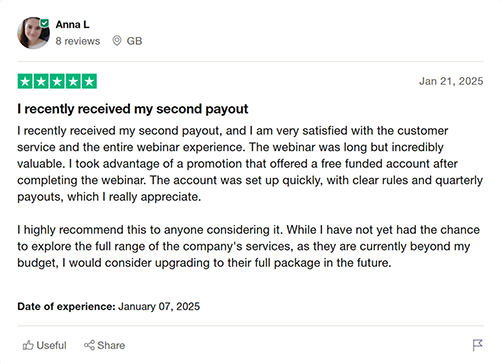Click the green verified badge on avatar
This screenshot has width=500, height=364.
click(x=45, y=23)
